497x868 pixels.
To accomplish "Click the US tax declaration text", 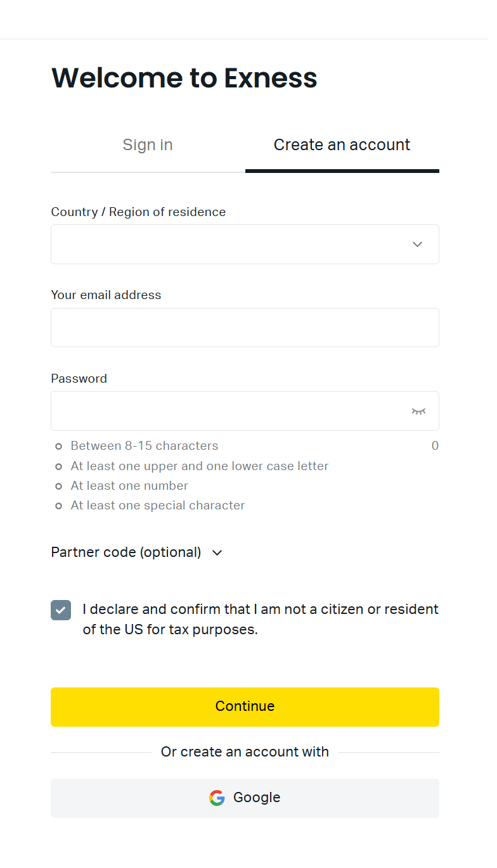I will pyautogui.click(x=261, y=620).
